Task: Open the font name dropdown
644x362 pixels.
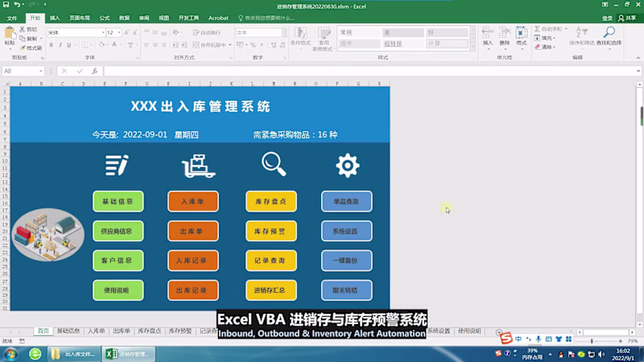Action: [103, 32]
